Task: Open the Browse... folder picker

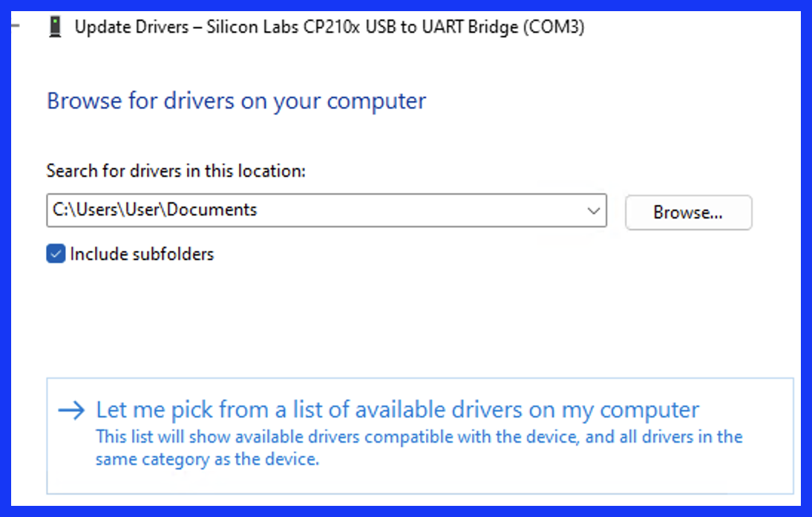Action: click(x=688, y=212)
